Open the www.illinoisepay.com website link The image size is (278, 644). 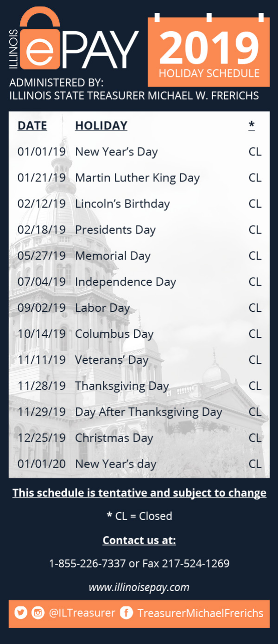point(139,587)
